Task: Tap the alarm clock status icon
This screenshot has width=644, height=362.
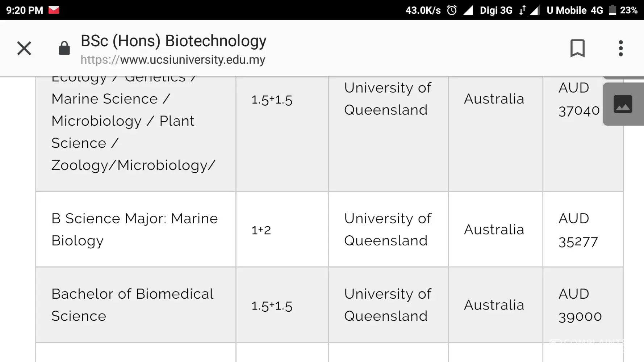Action: pyautogui.click(x=452, y=10)
